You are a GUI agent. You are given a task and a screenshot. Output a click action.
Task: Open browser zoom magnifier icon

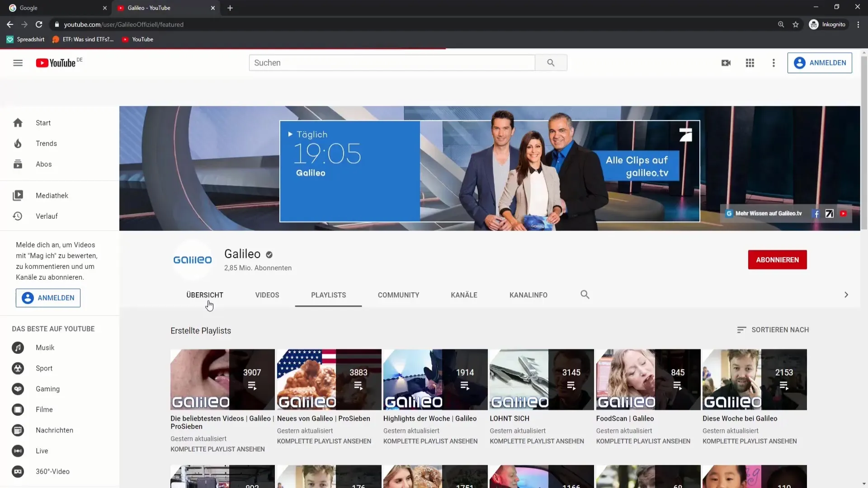pyautogui.click(x=781, y=24)
